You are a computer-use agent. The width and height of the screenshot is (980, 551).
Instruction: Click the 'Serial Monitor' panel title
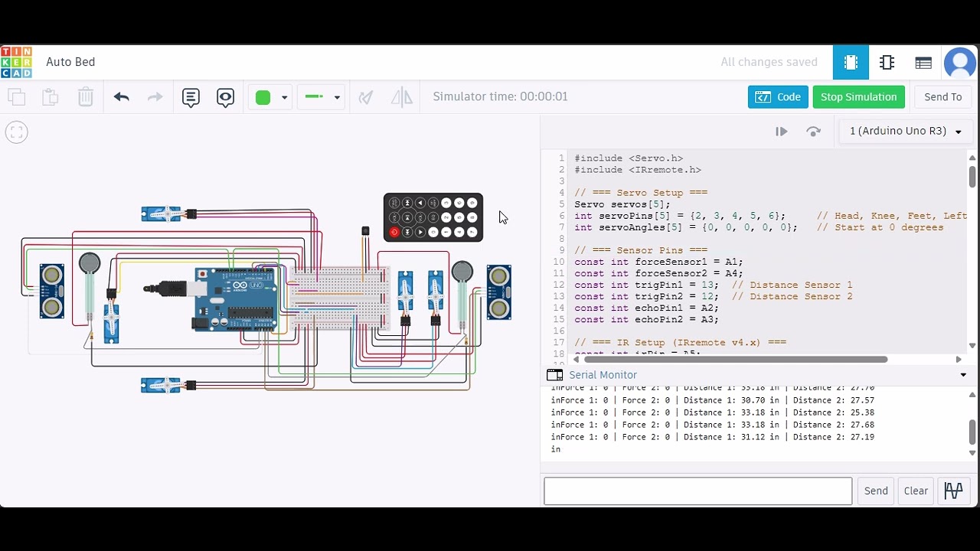pos(603,375)
